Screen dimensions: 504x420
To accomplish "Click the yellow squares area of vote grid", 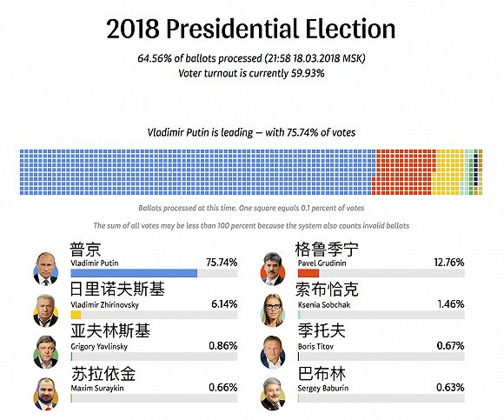I will [448, 172].
